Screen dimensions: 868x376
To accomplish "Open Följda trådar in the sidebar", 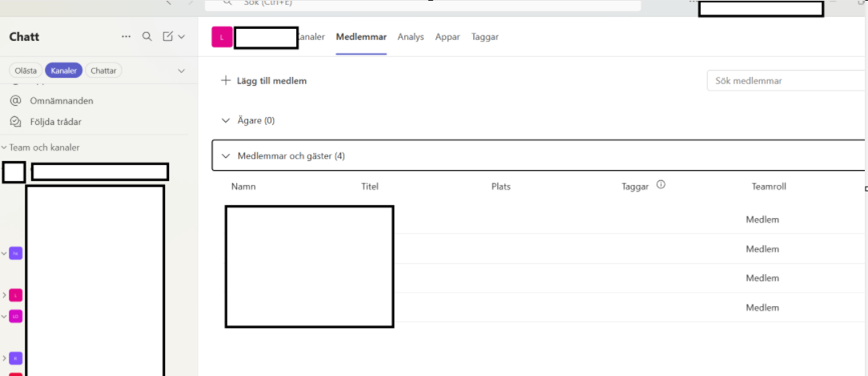I will tap(55, 121).
